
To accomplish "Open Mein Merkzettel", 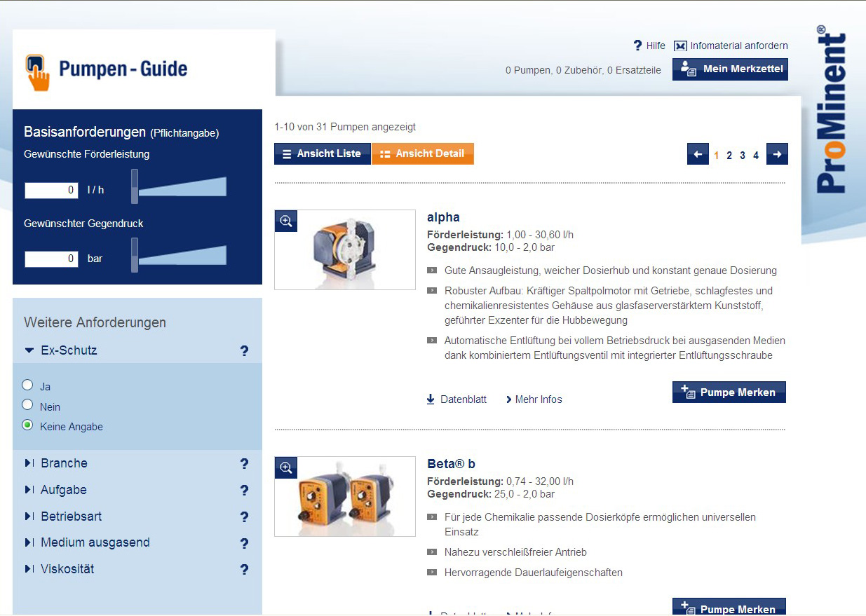I will (730, 69).
